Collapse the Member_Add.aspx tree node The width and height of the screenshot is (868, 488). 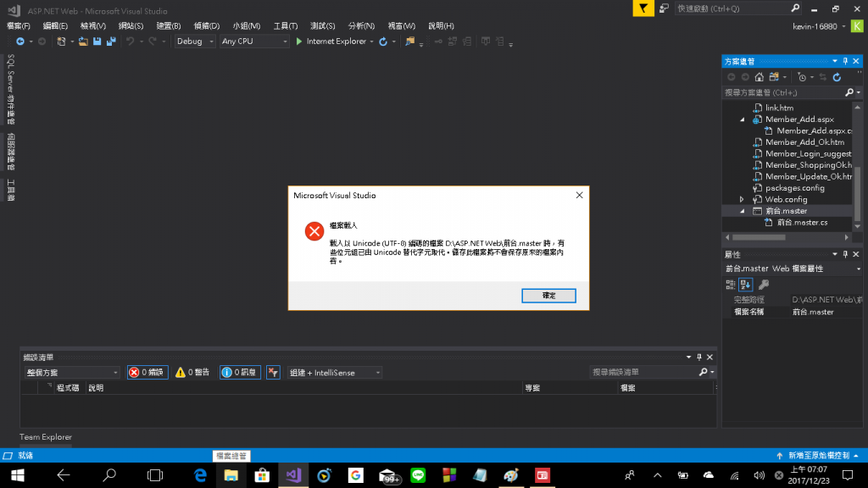(743, 119)
